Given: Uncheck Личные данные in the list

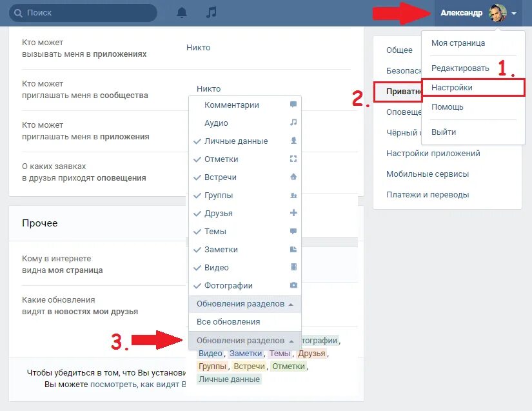Looking at the screenshot, I should (x=244, y=141).
